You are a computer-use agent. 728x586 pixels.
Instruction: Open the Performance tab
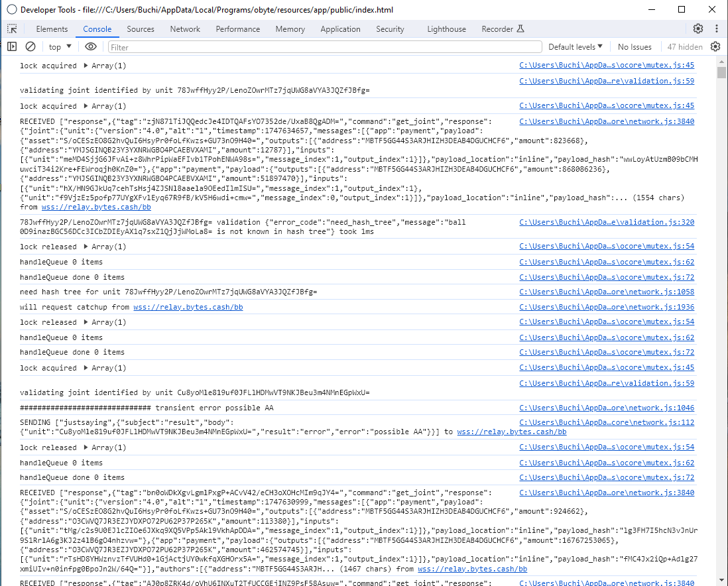[x=238, y=29]
